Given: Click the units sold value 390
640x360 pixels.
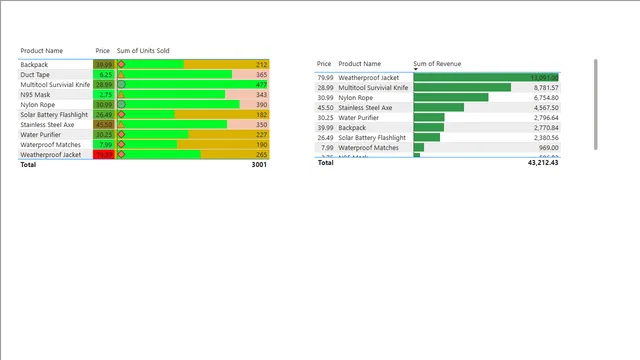Looking at the screenshot, I should click(x=261, y=104).
